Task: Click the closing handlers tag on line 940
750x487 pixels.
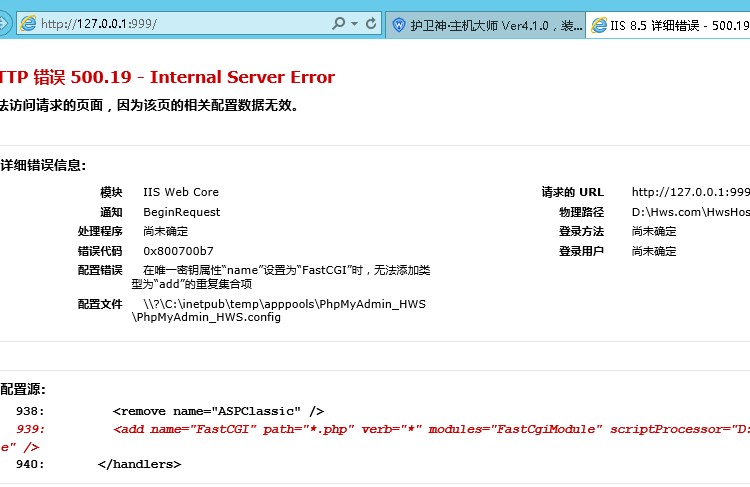Action: (139, 464)
